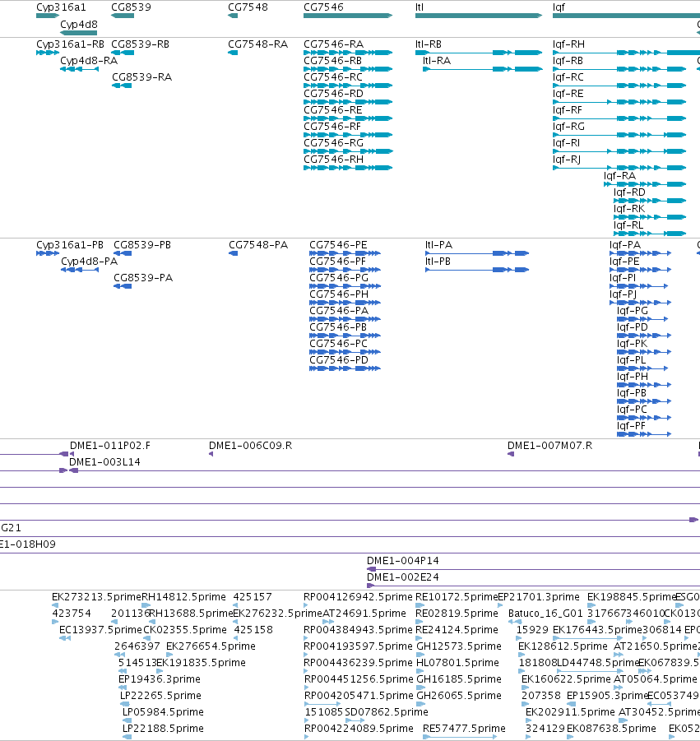
Task: Click EST LP22265.5prime
Action: (x=125, y=704)
